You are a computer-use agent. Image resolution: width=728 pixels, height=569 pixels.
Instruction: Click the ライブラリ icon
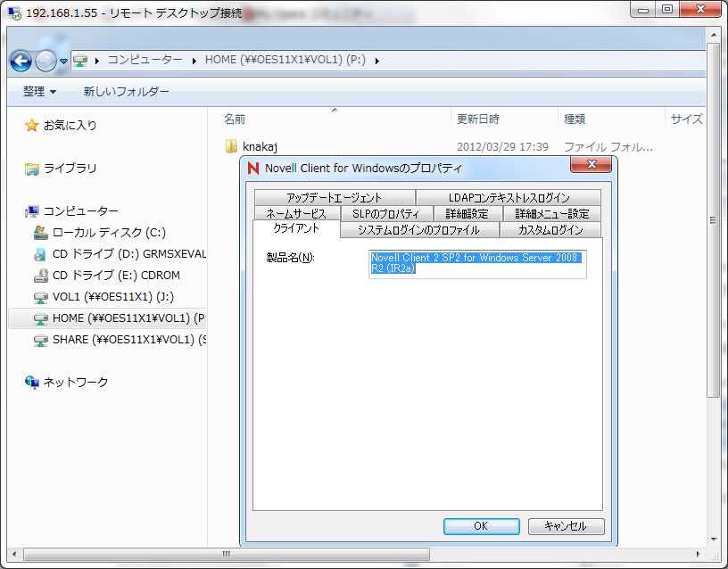pos(31,169)
